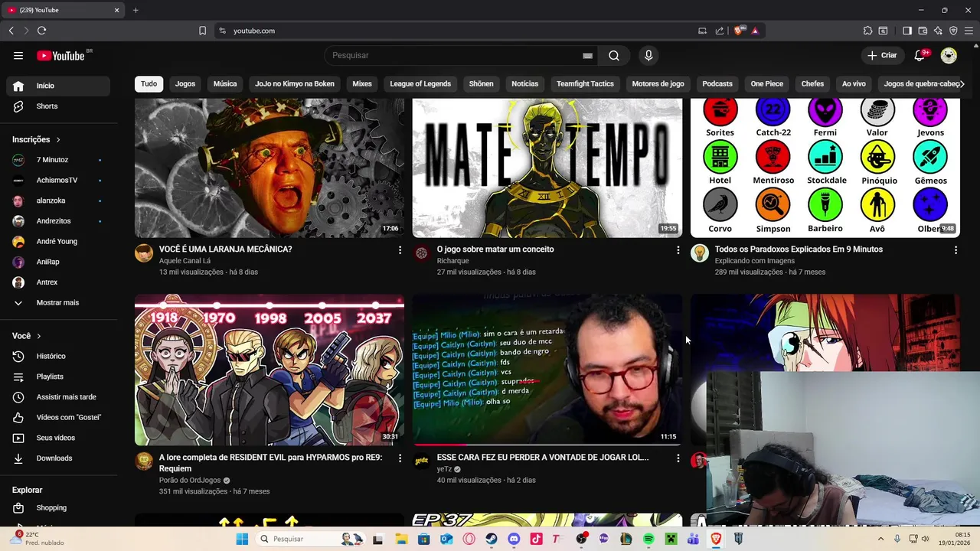
Task: Select the Ao vivo chip
Action: point(854,83)
